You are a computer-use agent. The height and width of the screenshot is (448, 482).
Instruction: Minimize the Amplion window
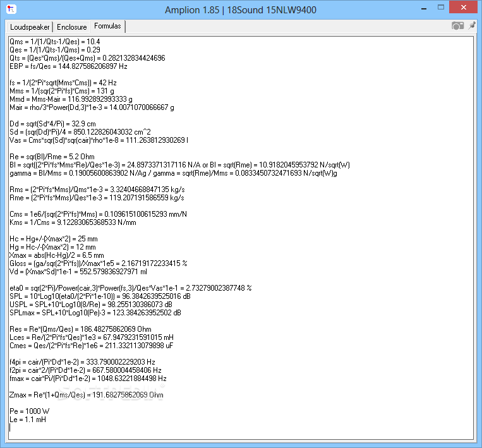tap(424, 9)
